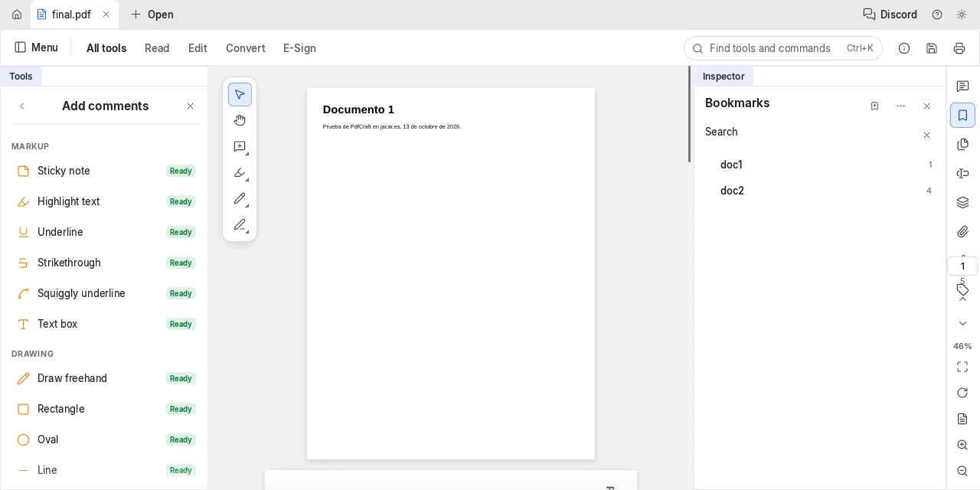The image size is (980, 490).
Task: Open the layers panel icon
Action: click(963, 203)
